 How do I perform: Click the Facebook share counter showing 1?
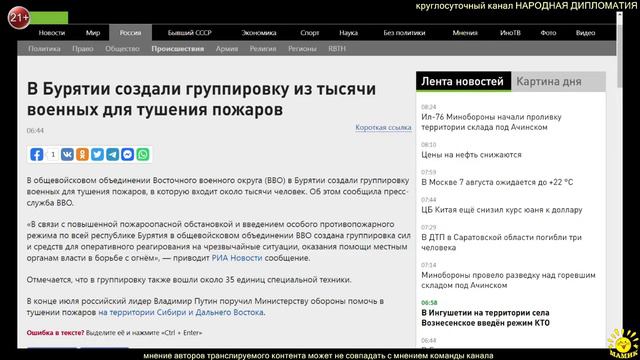[53, 155]
